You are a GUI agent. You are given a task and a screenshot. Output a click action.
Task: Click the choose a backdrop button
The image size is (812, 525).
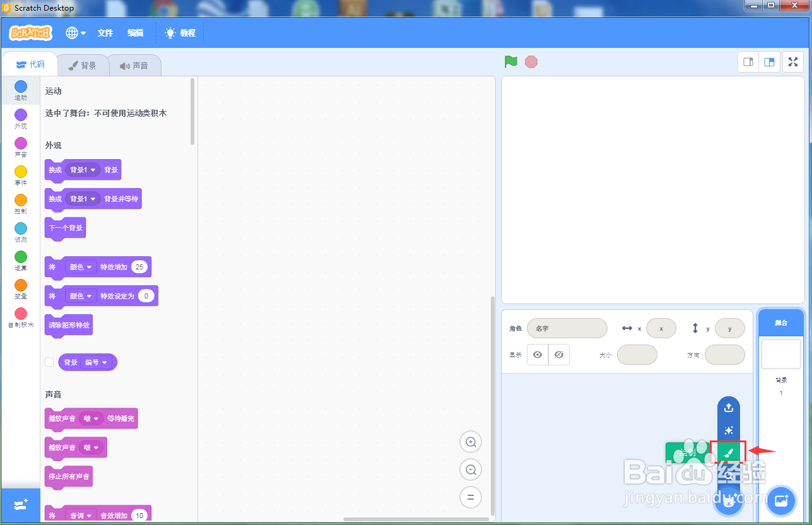coord(781,502)
